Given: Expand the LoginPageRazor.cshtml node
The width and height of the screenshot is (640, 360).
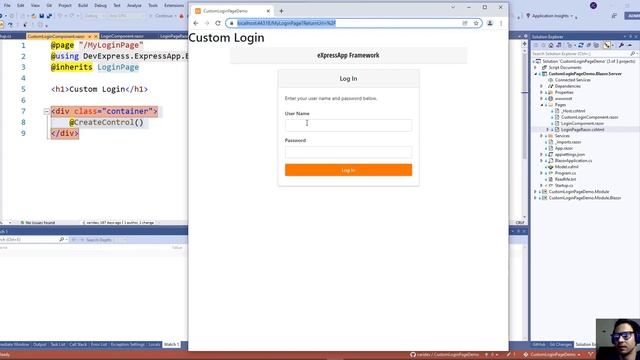Looking at the screenshot, I should pyautogui.click(x=548, y=129).
